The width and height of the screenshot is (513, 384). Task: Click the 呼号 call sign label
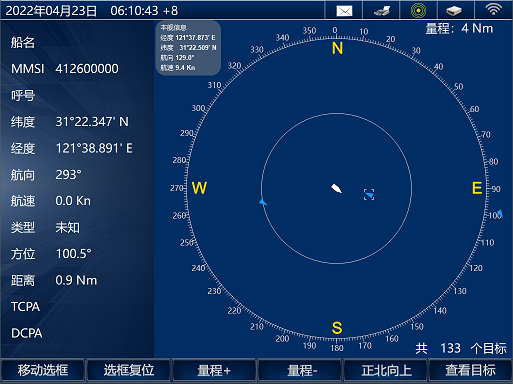[23, 96]
